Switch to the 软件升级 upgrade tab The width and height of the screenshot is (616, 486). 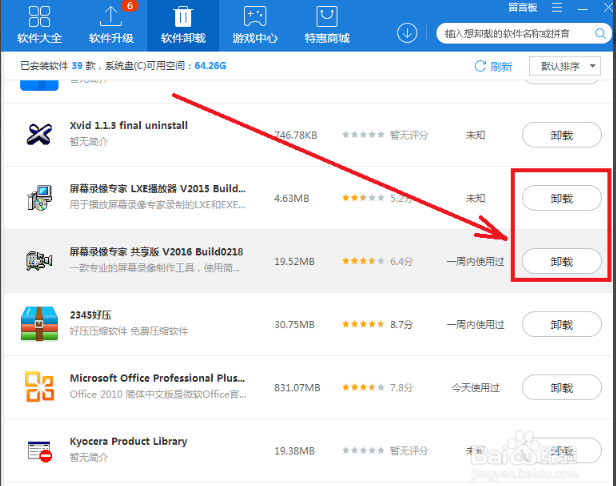point(111,25)
